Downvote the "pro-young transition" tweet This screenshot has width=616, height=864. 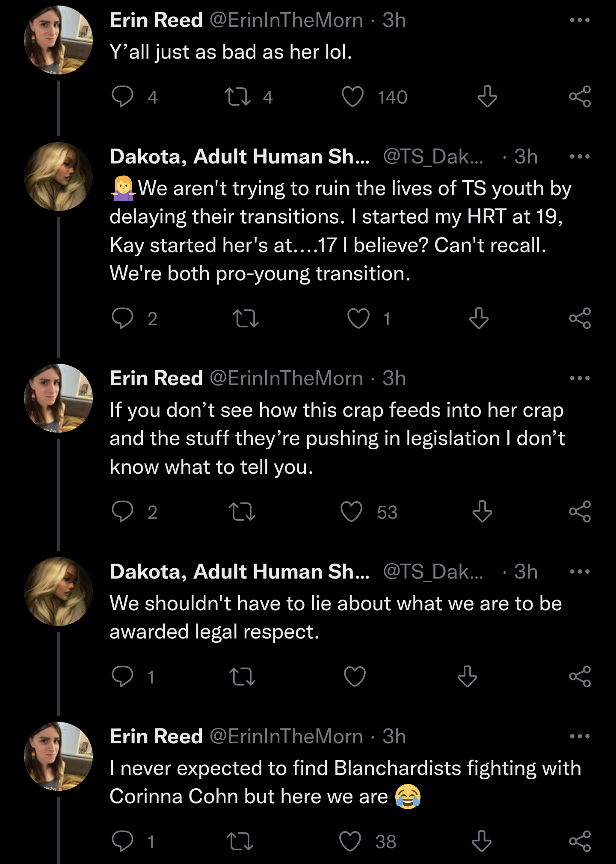click(479, 318)
